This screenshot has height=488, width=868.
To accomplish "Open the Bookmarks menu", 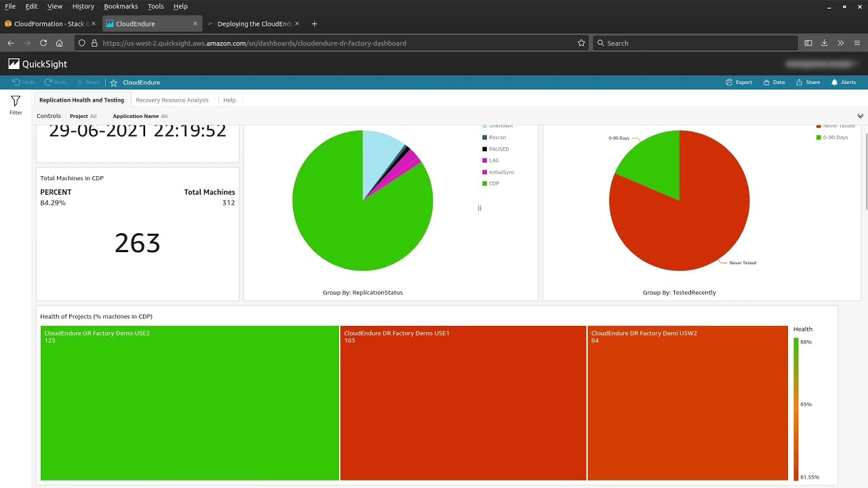I will pyautogui.click(x=121, y=6).
